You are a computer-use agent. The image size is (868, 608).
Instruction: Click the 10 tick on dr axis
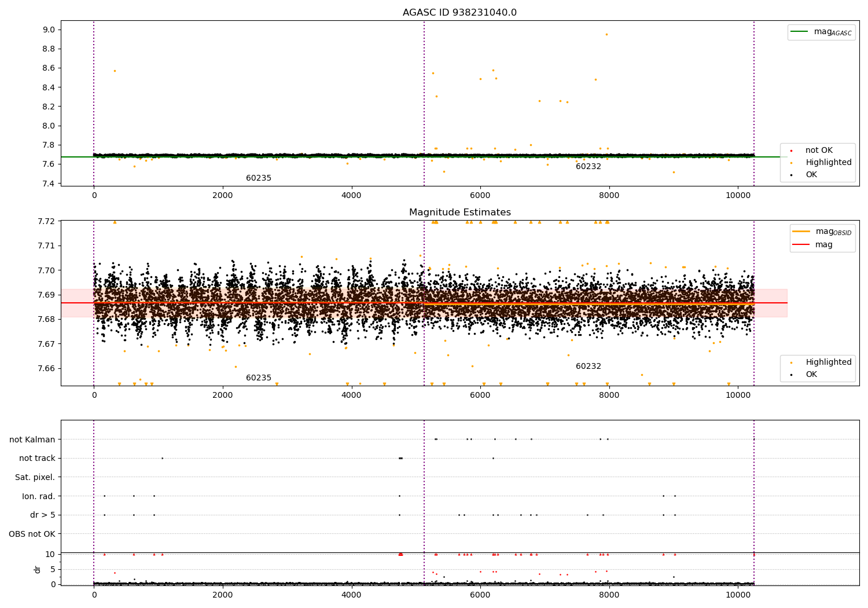point(50,554)
